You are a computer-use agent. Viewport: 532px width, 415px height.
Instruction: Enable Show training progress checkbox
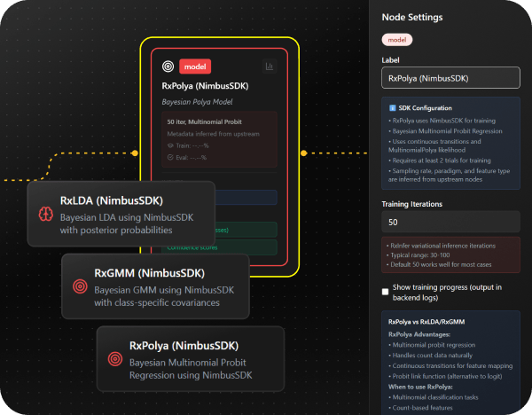[384, 291]
